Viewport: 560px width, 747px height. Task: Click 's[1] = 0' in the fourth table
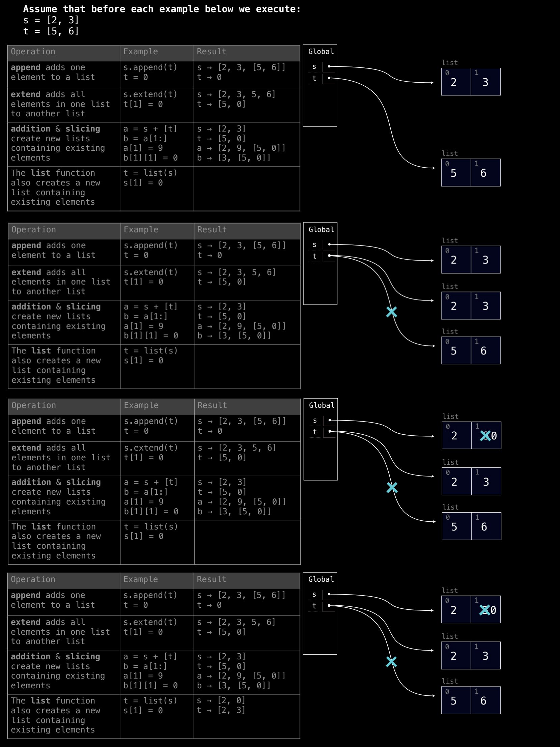(x=143, y=711)
